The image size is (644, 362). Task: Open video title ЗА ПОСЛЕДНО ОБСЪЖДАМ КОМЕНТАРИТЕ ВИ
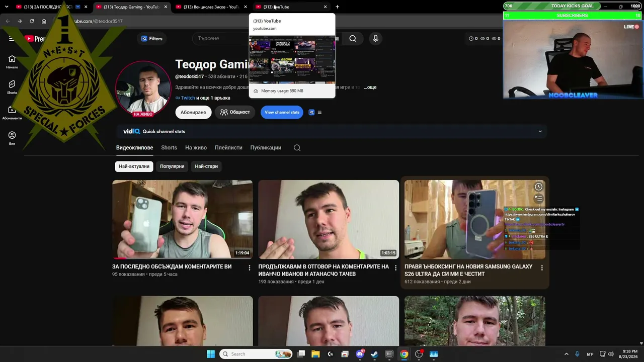pyautogui.click(x=172, y=266)
